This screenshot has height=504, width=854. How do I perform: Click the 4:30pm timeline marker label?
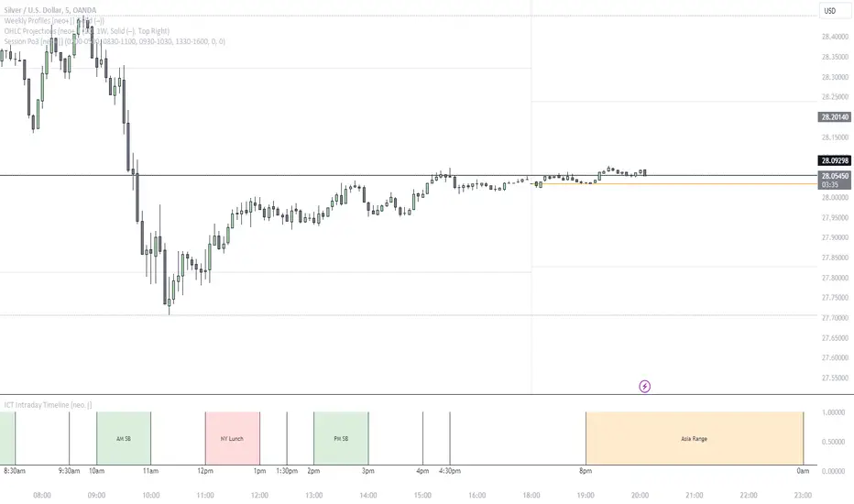tap(450, 471)
